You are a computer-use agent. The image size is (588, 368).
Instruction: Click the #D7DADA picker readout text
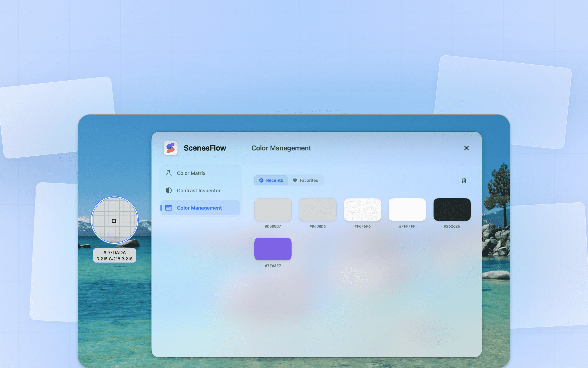pyautogui.click(x=115, y=253)
